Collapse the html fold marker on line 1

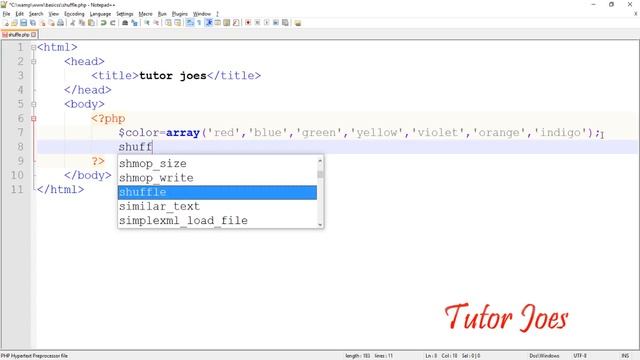coord(33,47)
